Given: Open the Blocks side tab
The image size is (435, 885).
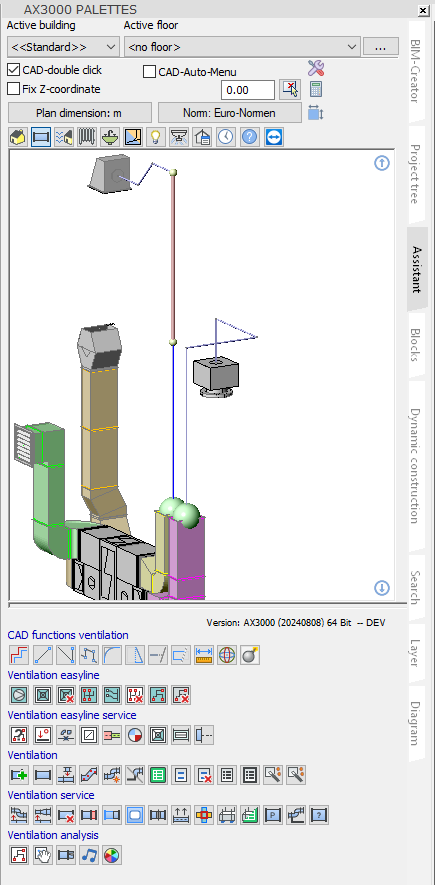Looking at the screenshot, I should click(415, 345).
